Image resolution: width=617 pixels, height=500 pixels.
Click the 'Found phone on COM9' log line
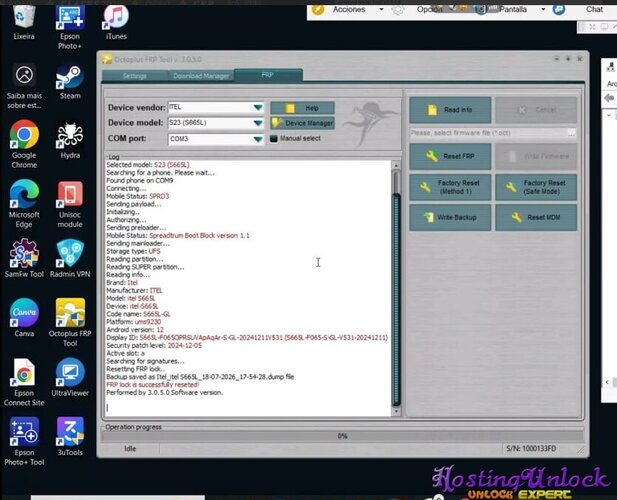click(x=140, y=181)
